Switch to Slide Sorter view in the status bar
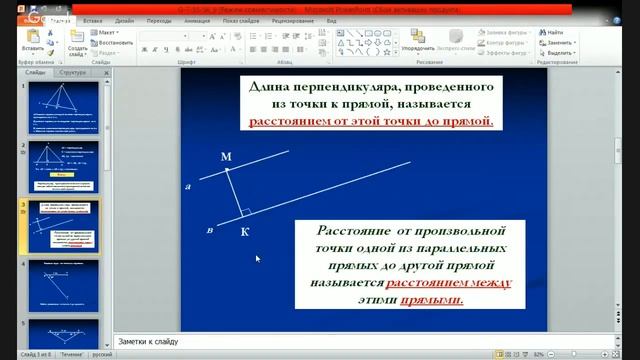The image size is (640, 360). click(508, 355)
